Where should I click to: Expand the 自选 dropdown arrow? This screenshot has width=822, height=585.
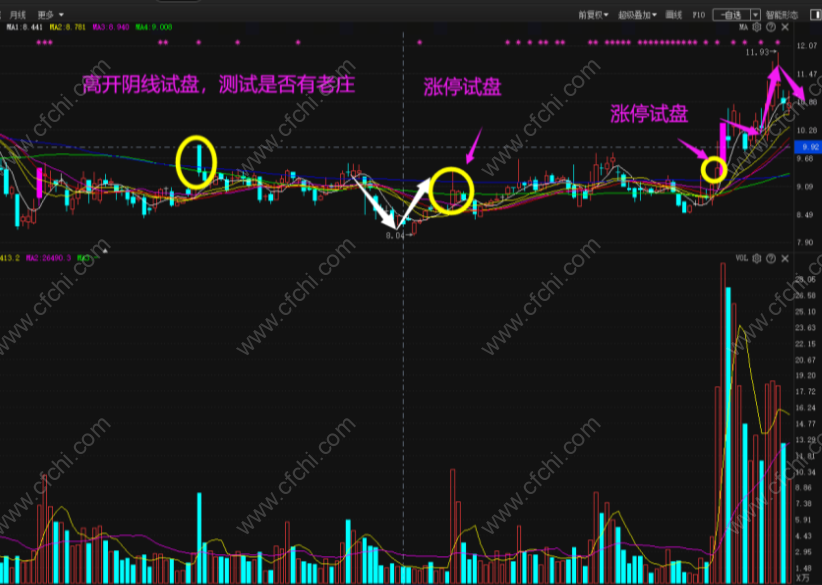(755, 15)
